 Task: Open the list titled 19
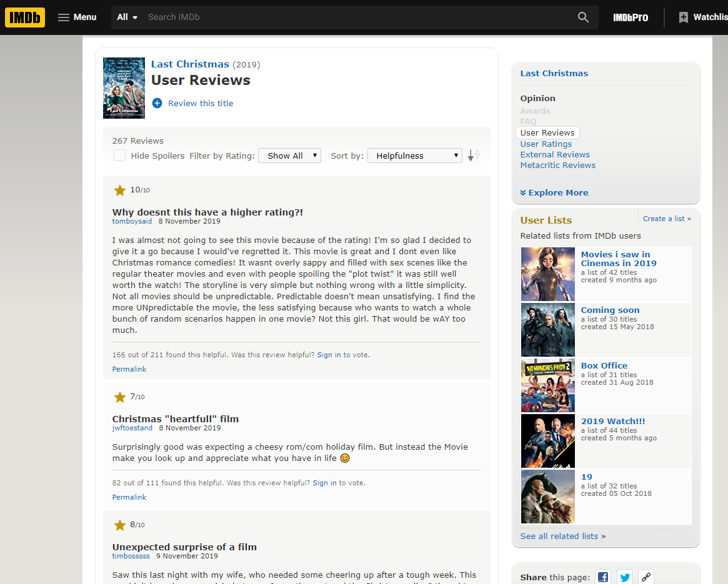click(x=586, y=477)
